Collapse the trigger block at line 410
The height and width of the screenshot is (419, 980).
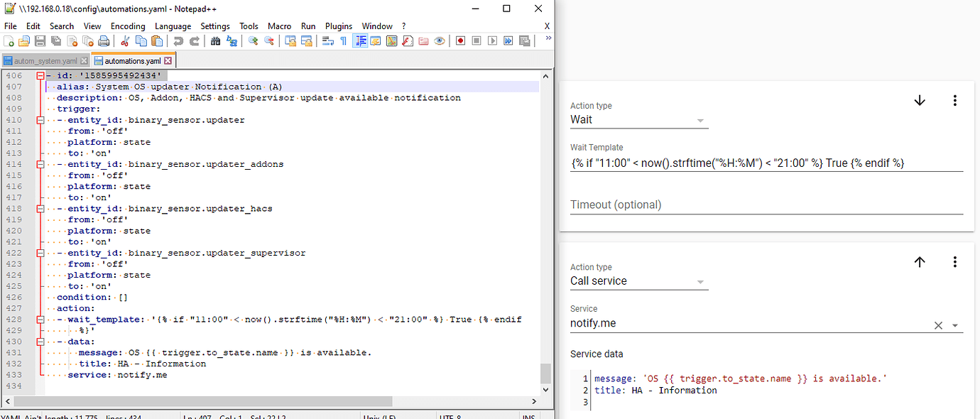point(40,119)
